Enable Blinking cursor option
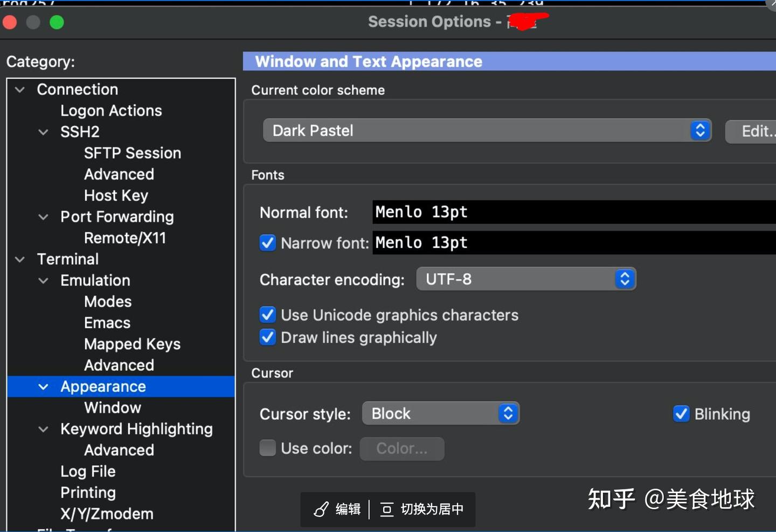 681,414
